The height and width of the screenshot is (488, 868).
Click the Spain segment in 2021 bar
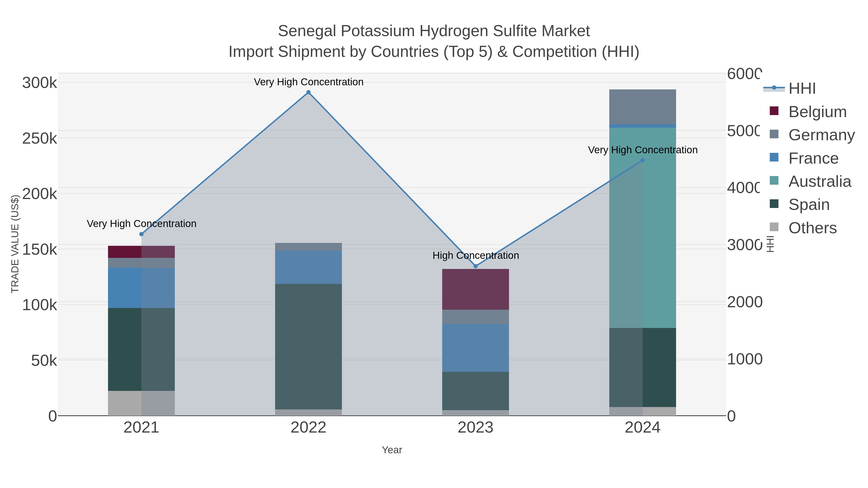[x=141, y=350]
